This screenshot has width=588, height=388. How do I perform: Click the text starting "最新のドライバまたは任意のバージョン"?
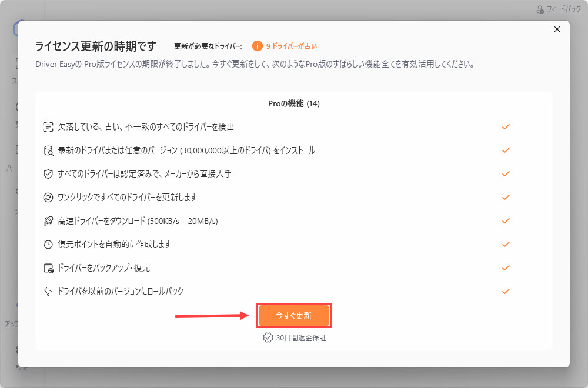tap(186, 150)
